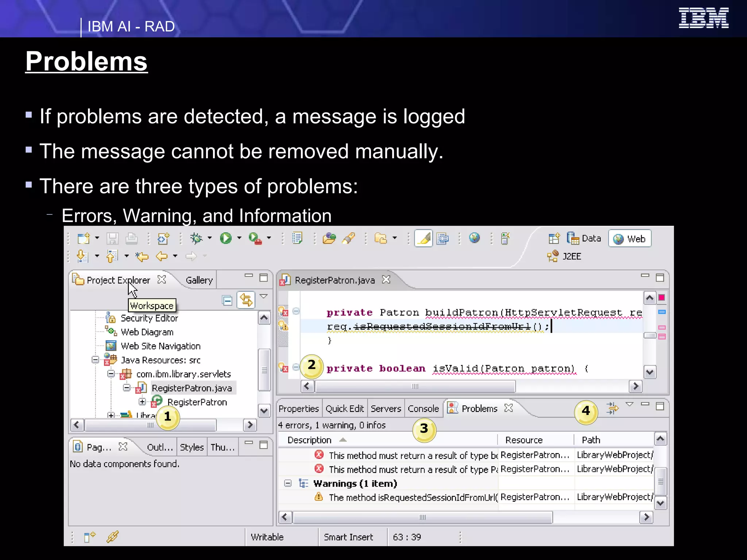Click the Print toolbar icon
Image resolution: width=747 pixels, height=560 pixels.
(131, 238)
